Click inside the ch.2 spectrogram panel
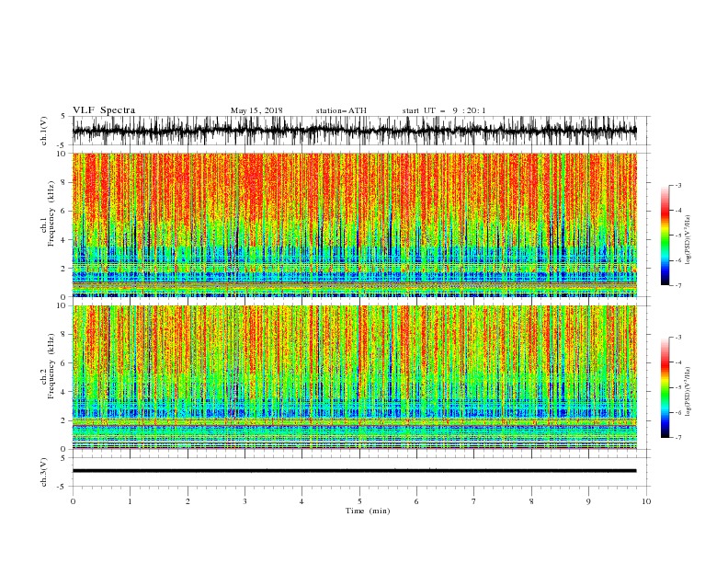 [354, 377]
